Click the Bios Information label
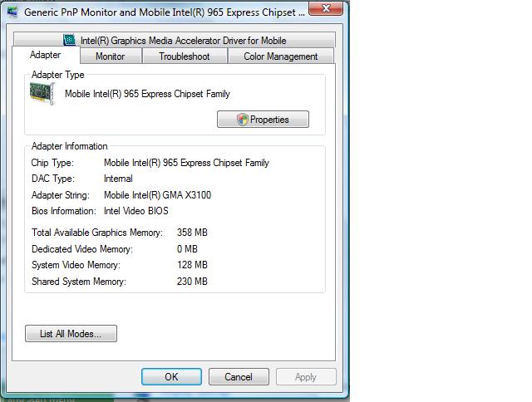Screen dimensions: 532x402 coord(64,211)
